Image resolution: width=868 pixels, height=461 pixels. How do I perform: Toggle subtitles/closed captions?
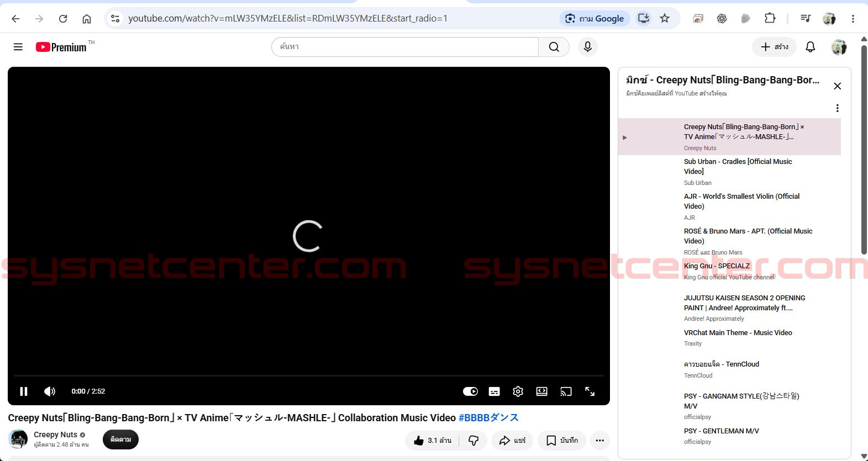tap(495, 391)
